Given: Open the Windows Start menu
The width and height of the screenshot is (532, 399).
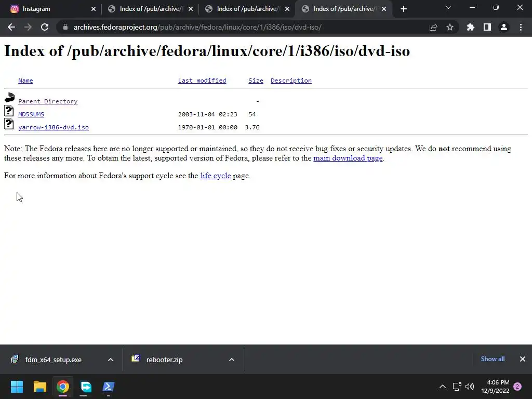Looking at the screenshot, I should click(17, 387).
